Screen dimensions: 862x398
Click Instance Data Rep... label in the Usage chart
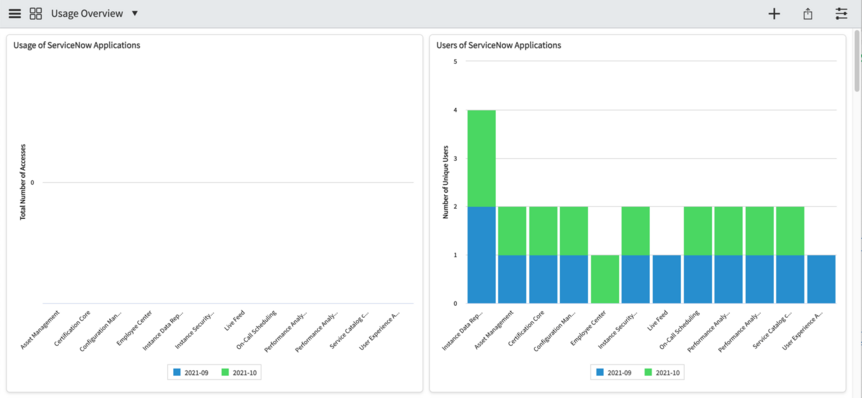click(x=164, y=330)
